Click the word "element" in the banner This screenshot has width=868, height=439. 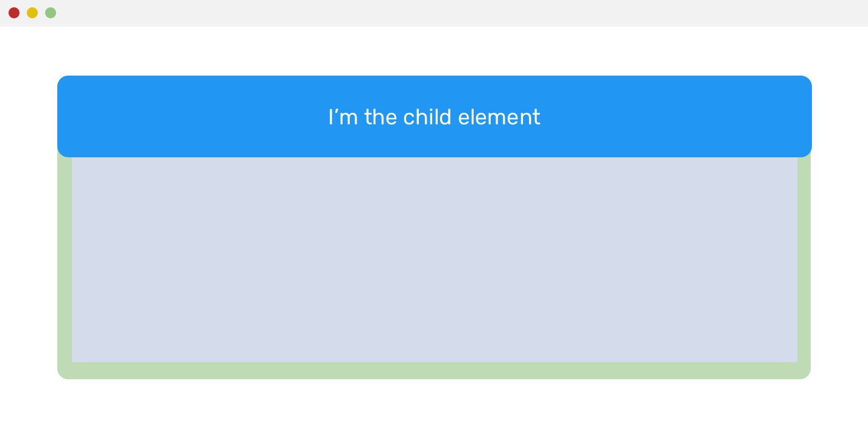pyautogui.click(x=499, y=117)
